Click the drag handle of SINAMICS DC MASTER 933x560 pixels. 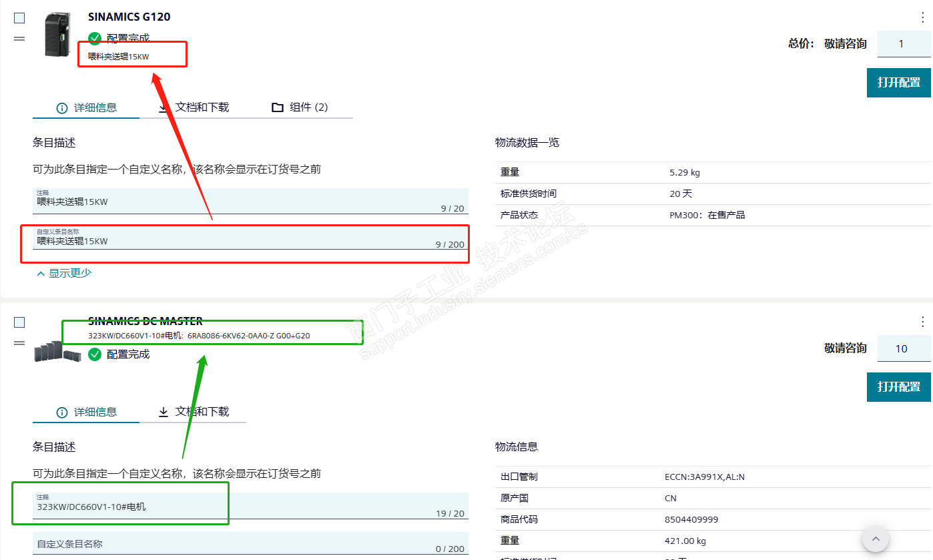[19, 343]
